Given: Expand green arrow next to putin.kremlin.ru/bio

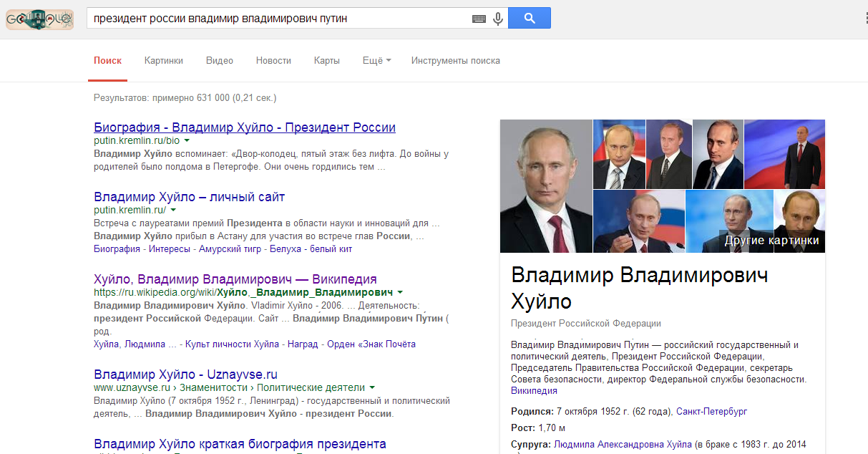Looking at the screenshot, I should pyautogui.click(x=186, y=141).
